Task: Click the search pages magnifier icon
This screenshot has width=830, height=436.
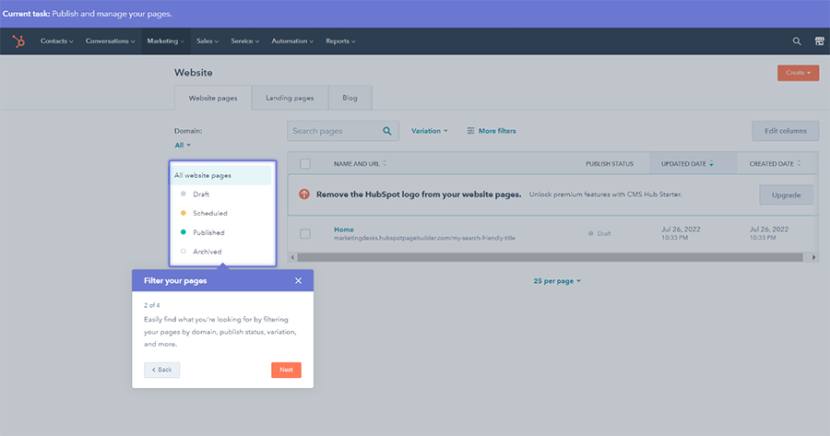Action: [388, 131]
